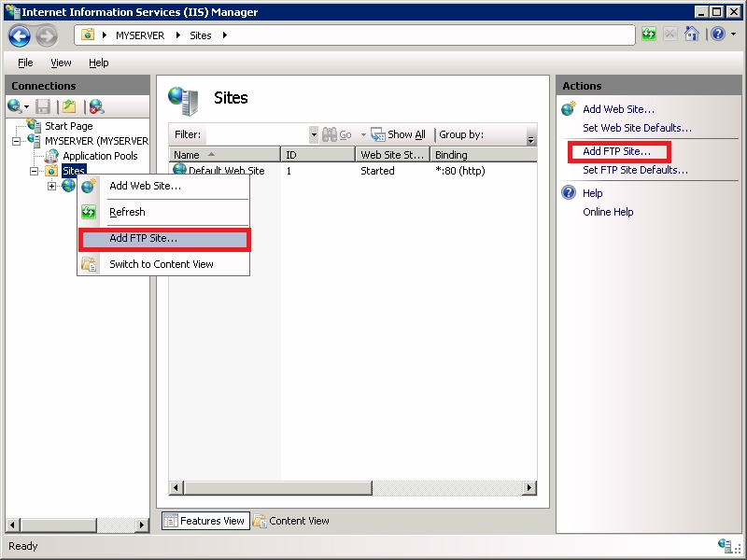Click inside the Filter text field
The image size is (747, 560).
click(258, 134)
